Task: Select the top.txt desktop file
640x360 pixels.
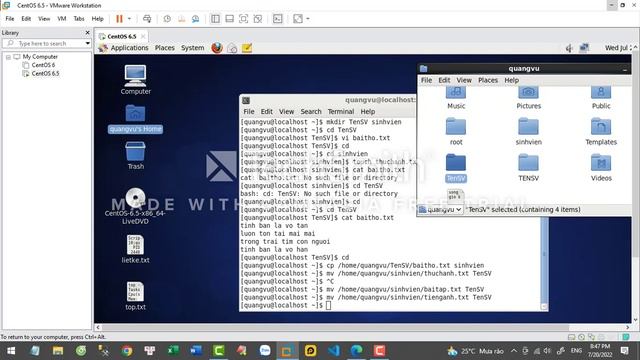Action: (136, 296)
